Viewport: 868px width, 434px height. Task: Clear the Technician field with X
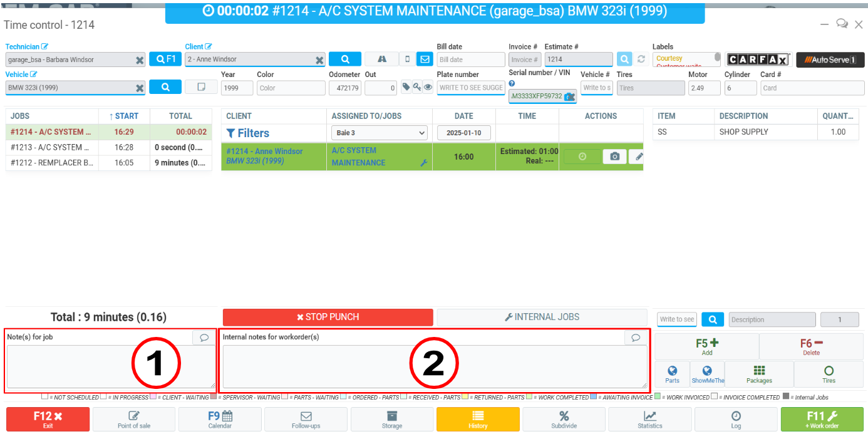pyautogui.click(x=140, y=60)
